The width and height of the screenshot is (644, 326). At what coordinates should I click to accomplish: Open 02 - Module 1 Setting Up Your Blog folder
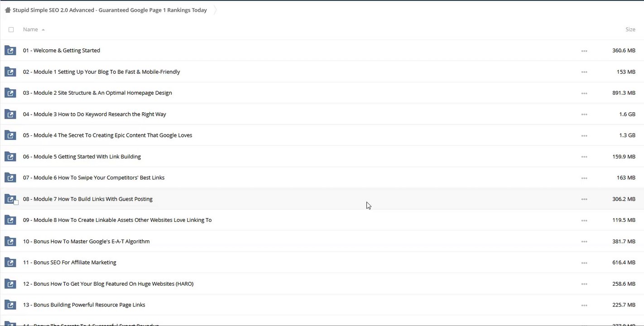(x=101, y=72)
